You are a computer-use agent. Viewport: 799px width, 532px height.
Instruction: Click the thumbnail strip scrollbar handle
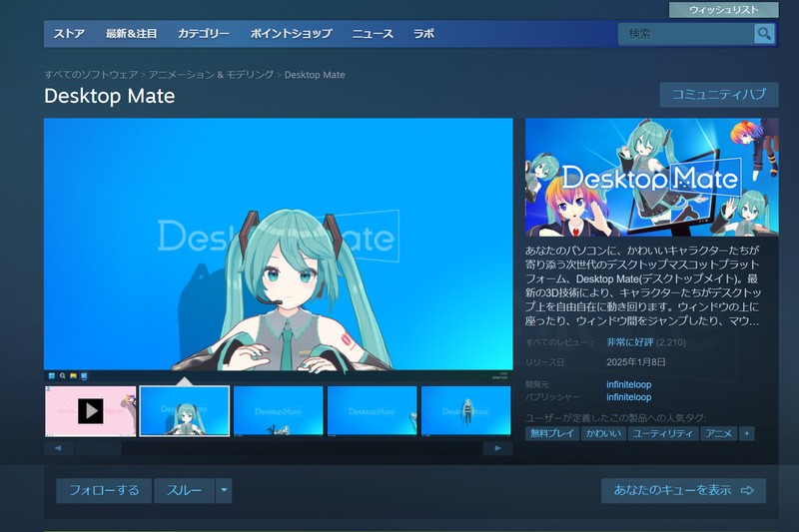pos(98,448)
